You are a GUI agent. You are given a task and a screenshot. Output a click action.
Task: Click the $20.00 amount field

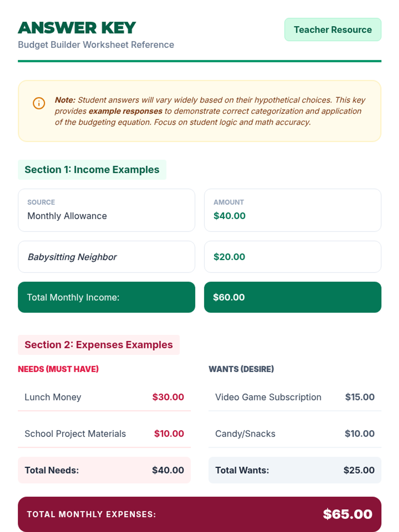(292, 257)
